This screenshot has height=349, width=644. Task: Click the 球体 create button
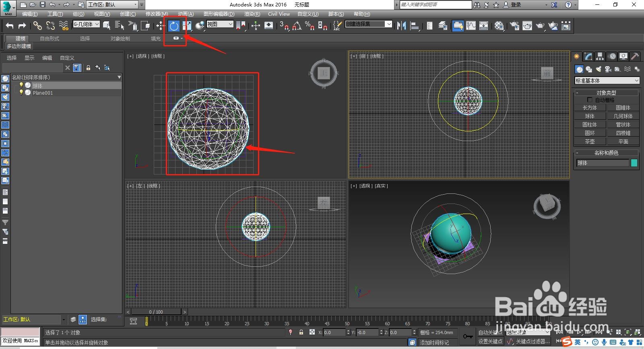590,116
